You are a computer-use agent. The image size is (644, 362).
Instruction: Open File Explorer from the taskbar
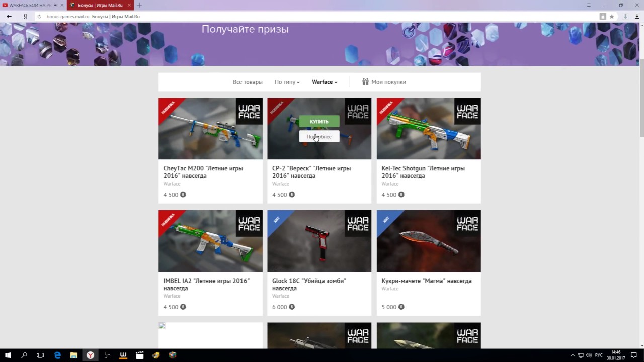tap(73, 355)
